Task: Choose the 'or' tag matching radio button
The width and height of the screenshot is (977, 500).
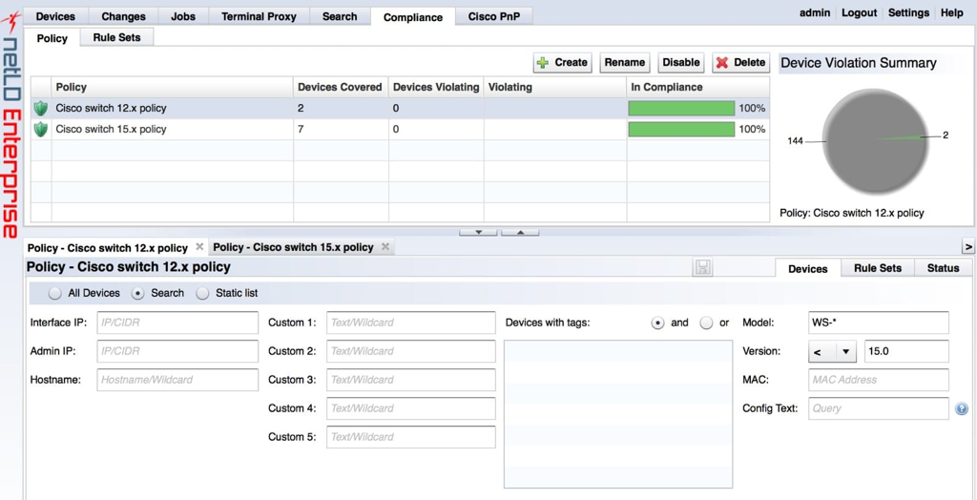Action: coord(706,323)
